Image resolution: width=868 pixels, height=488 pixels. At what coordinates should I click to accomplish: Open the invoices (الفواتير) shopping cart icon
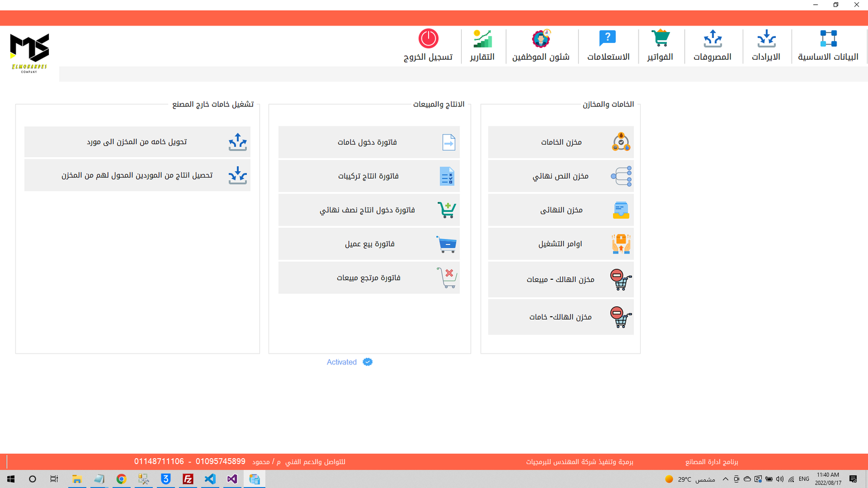tap(660, 39)
